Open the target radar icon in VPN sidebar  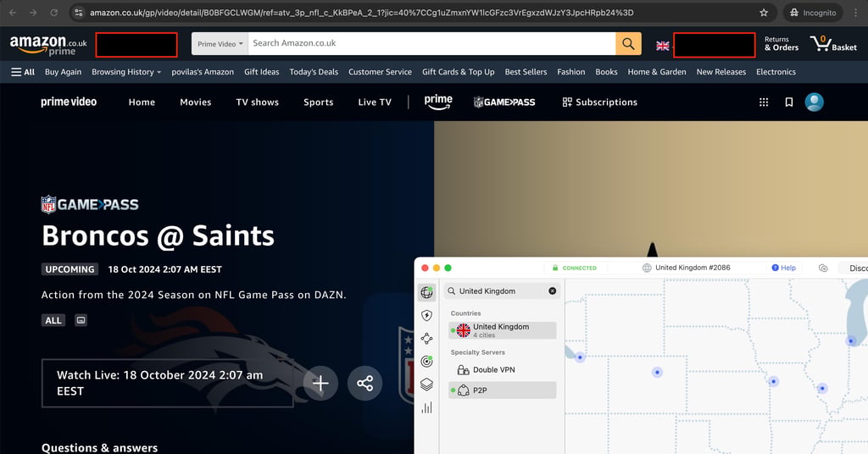tap(426, 361)
